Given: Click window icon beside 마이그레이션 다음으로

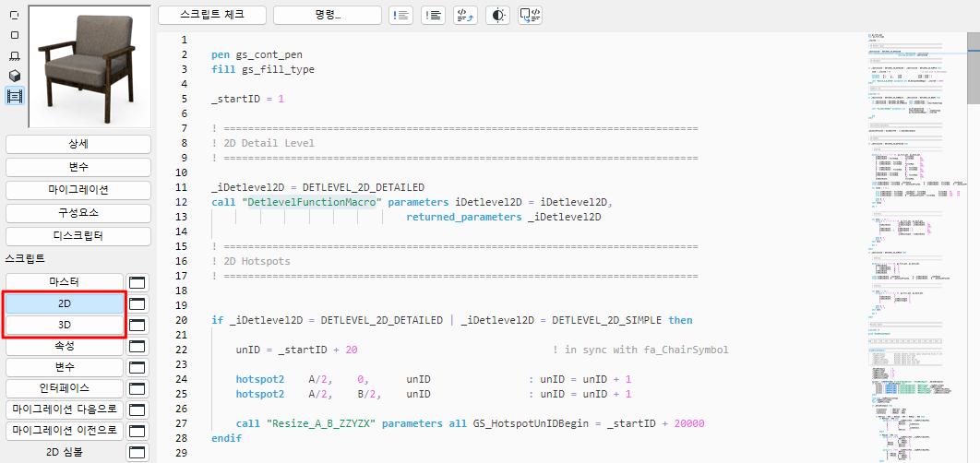Looking at the screenshot, I should click(x=137, y=410).
